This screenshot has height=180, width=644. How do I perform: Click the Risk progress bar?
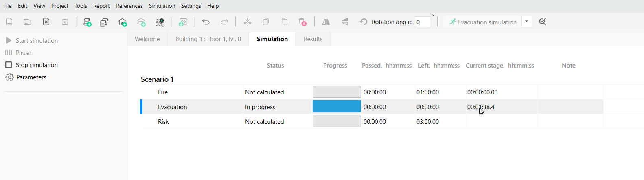point(337,121)
